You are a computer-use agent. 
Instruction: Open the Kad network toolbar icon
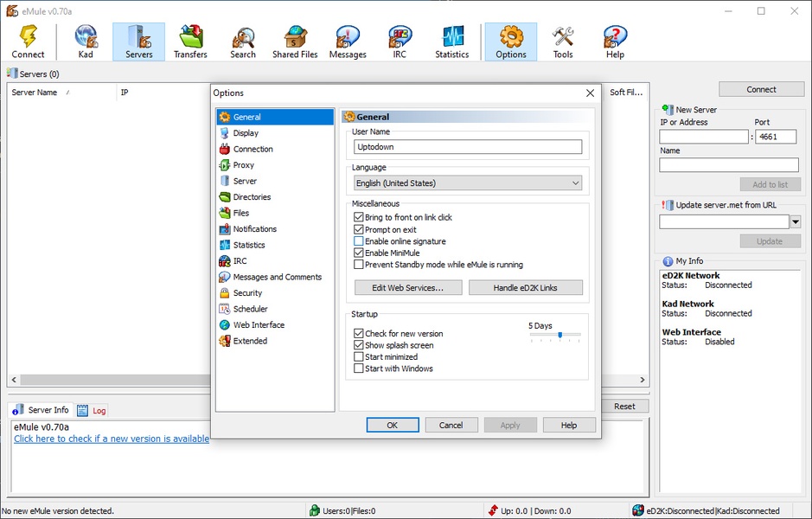click(86, 42)
